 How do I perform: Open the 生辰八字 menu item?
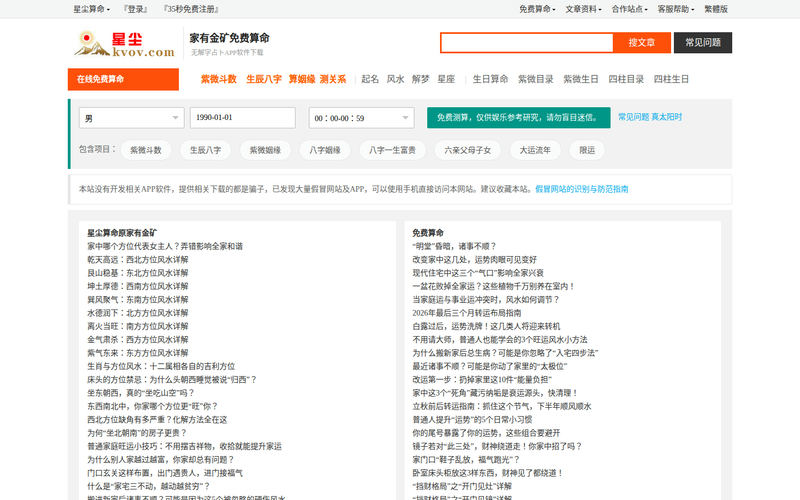point(264,79)
